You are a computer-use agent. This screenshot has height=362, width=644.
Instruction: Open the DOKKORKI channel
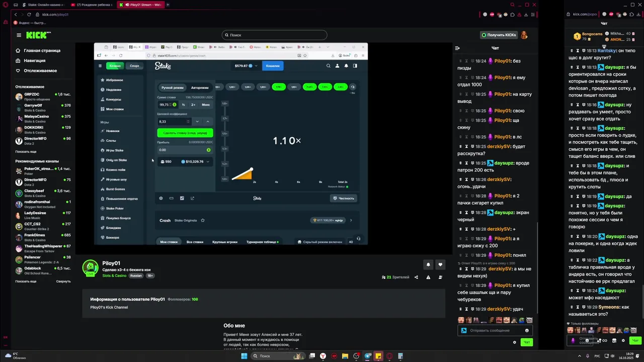(43, 130)
